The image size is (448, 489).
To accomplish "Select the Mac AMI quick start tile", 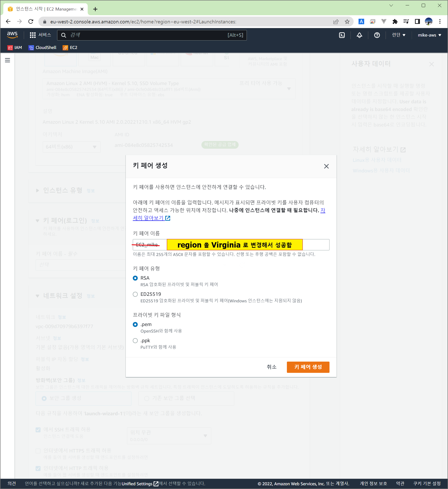I will coord(94,59).
